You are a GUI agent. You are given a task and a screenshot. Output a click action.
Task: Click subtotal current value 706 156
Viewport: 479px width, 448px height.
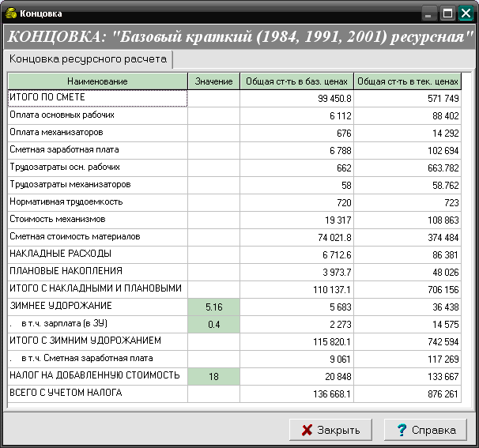click(408, 289)
